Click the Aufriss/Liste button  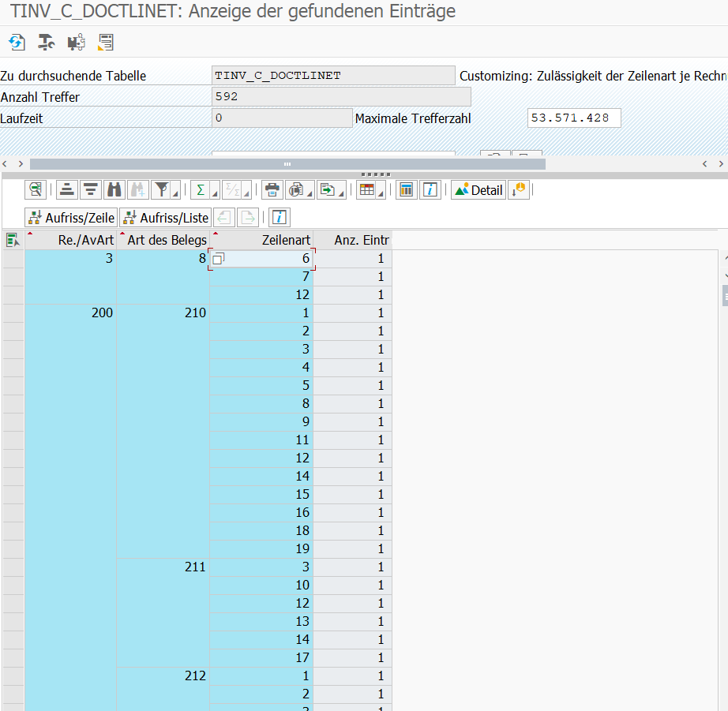pos(165,217)
